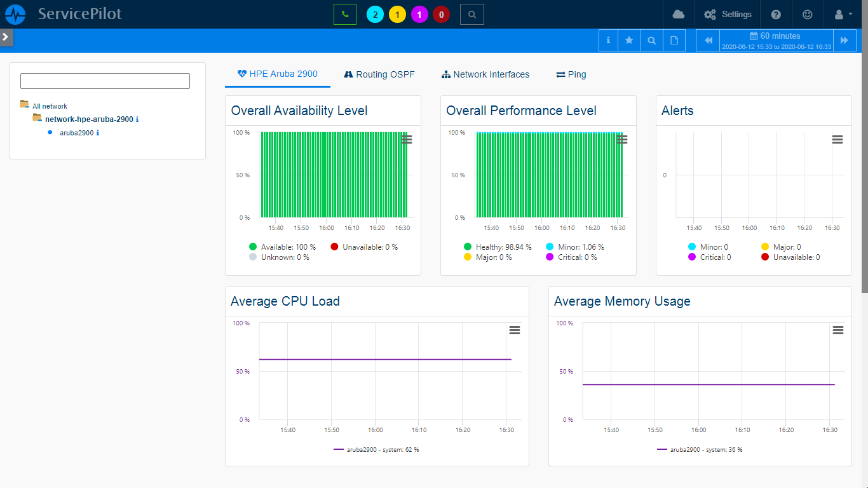Open the Average CPU Load chart menu
This screenshot has height=488, width=868.
pos(515,330)
